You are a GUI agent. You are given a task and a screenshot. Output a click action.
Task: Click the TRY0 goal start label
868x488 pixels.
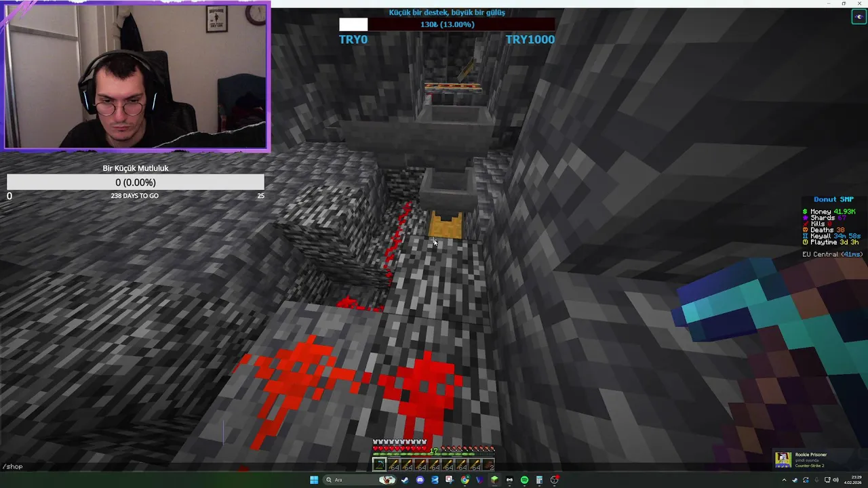point(353,39)
